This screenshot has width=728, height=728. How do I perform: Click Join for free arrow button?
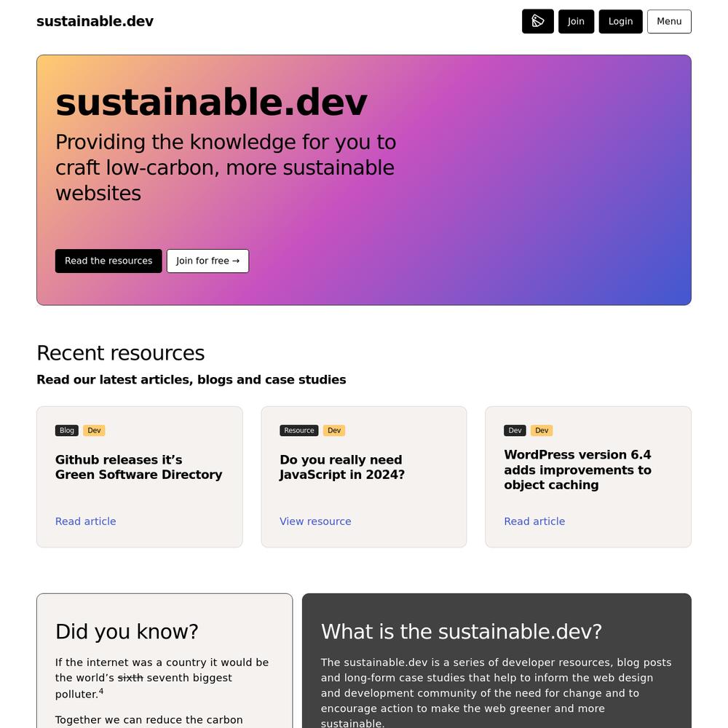pyautogui.click(x=207, y=261)
